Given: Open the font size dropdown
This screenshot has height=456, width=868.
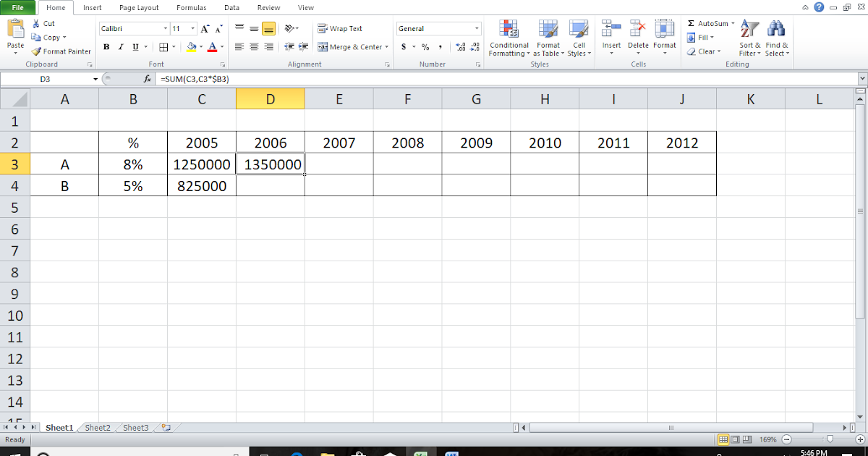Looking at the screenshot, I should coord(192,28).
